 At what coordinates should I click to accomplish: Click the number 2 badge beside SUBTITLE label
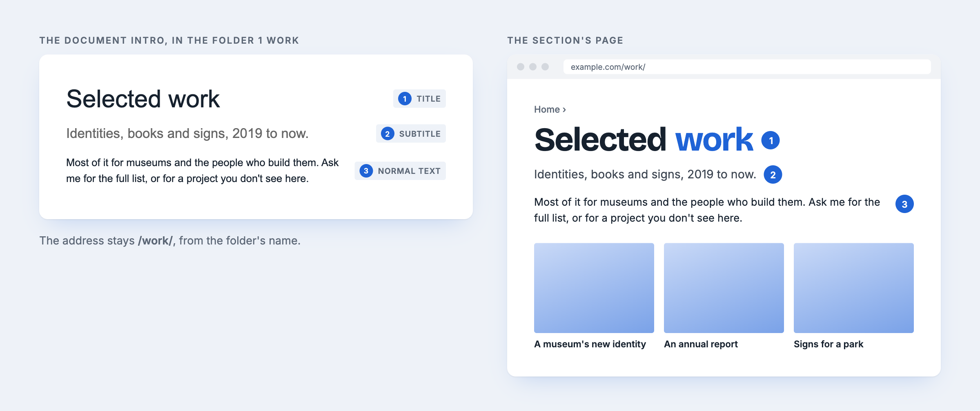[x=388, y=134]
